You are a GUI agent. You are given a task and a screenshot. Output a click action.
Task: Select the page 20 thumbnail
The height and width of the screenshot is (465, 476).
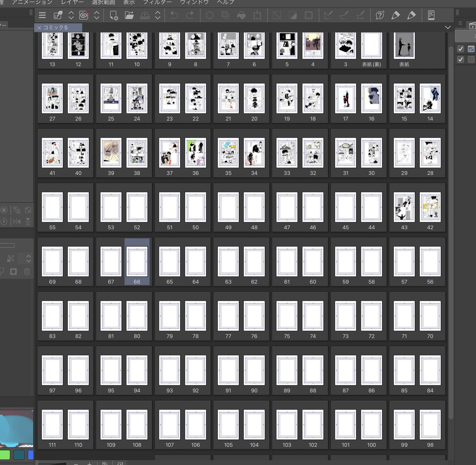[x=254, y=98]
